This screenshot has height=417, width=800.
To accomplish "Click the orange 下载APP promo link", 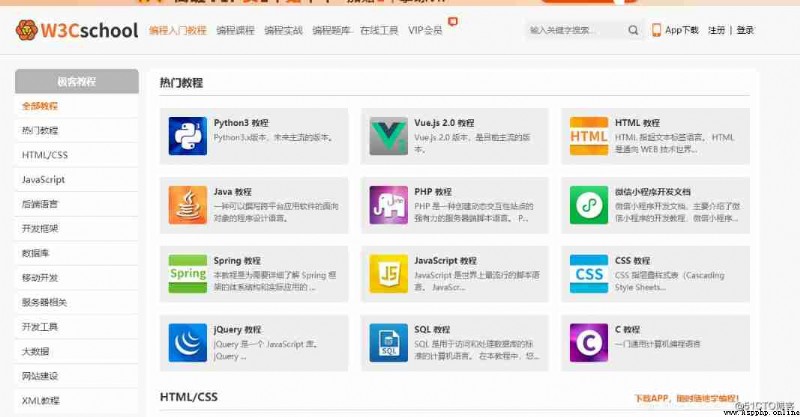I will 686,398.
